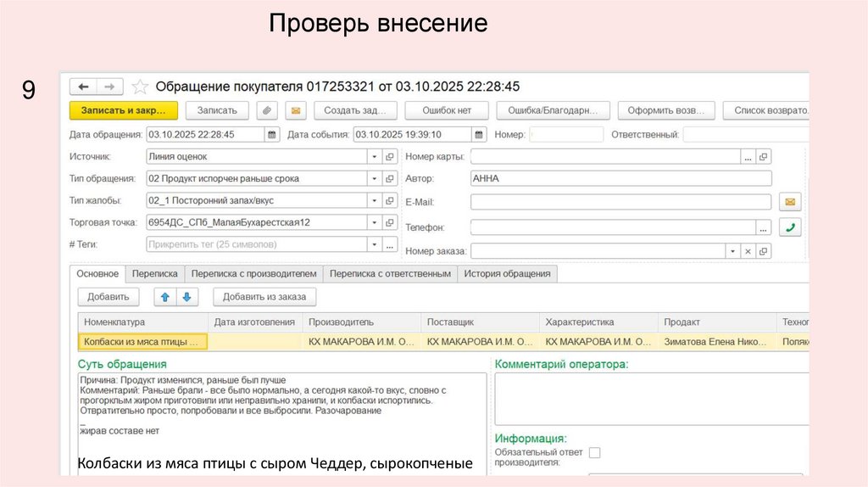Viewport: 868px width, 487px height.
Task: Go forward with the right arrow button
Action: [109, 87]
